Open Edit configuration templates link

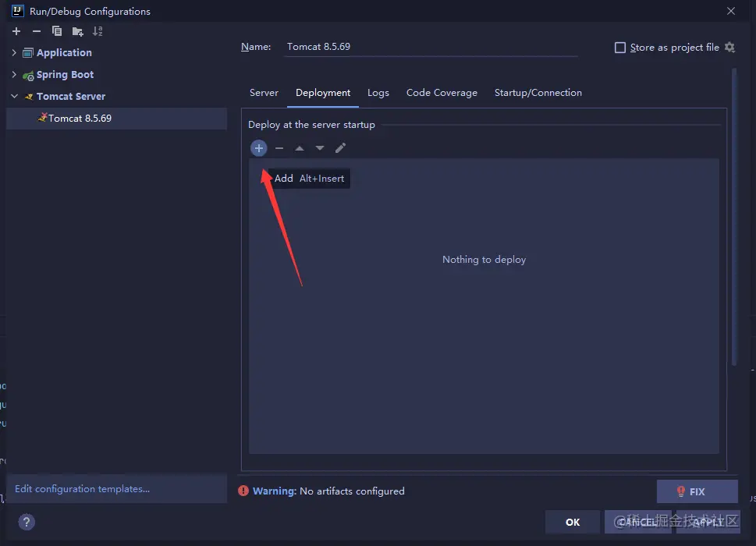click(x=83, y=488)
